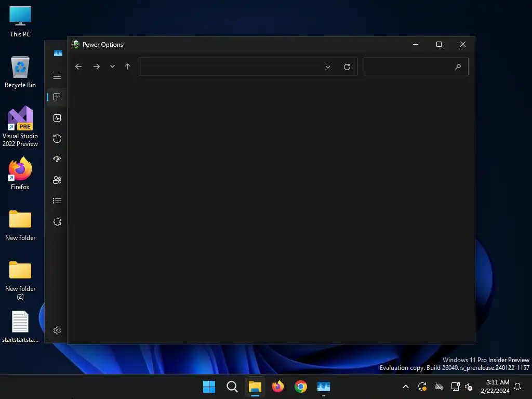Screen dimensions: 532x399
Task: Open Chrome from taskbar
Action: click(x=301, y=387)
